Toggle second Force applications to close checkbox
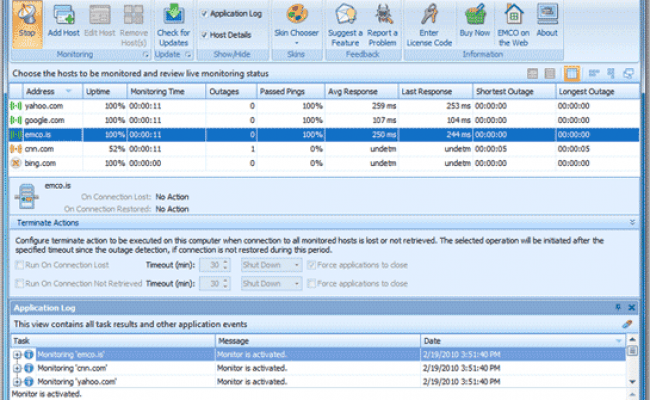The image size is (650, 400). 311,284
